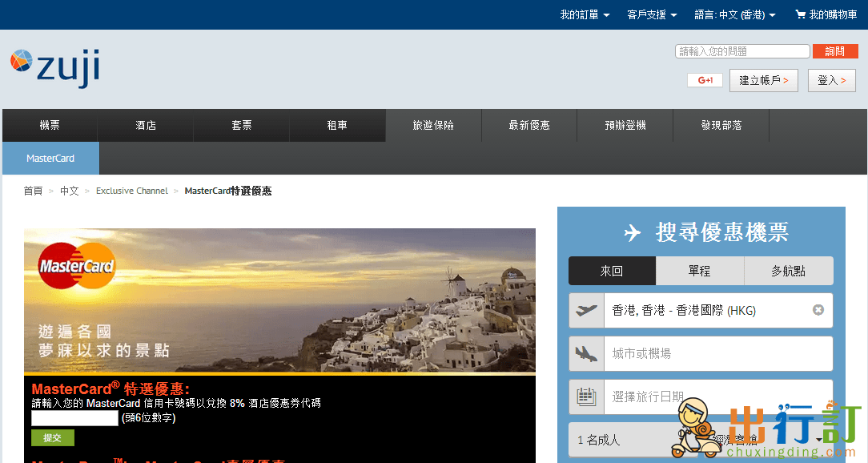This screenshot has height=463, width=868.
Task: Open 我的購物車 shopping cart
Action: [x=826, y=15]
